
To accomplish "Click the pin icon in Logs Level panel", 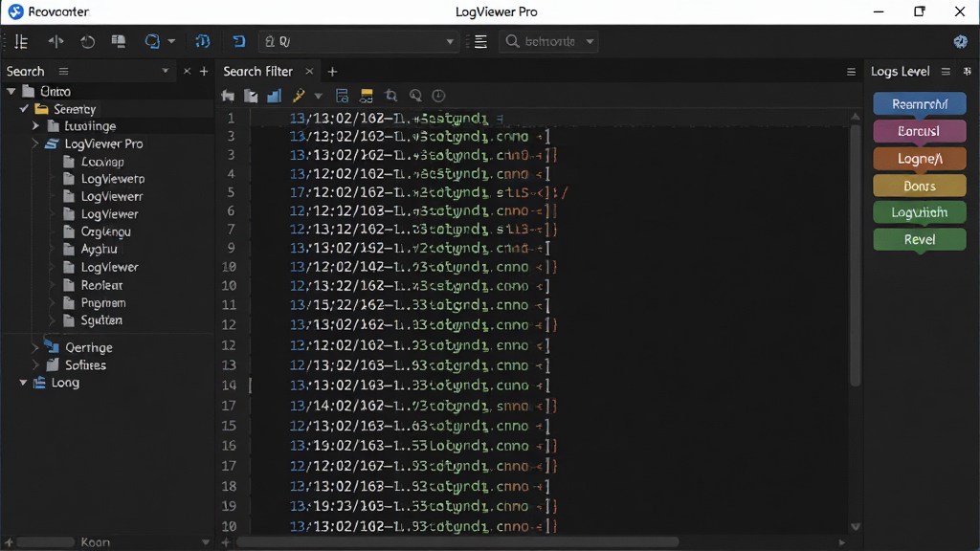I will coord(968,71).
